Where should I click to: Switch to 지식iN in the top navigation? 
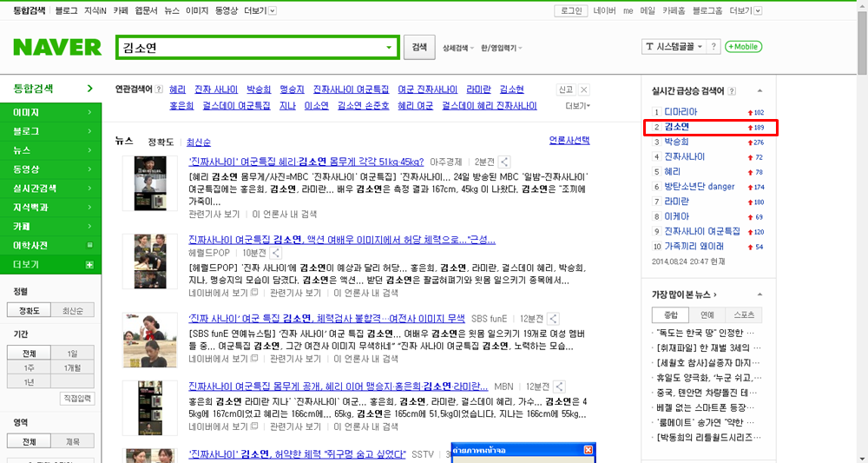[x=95, y=10]
